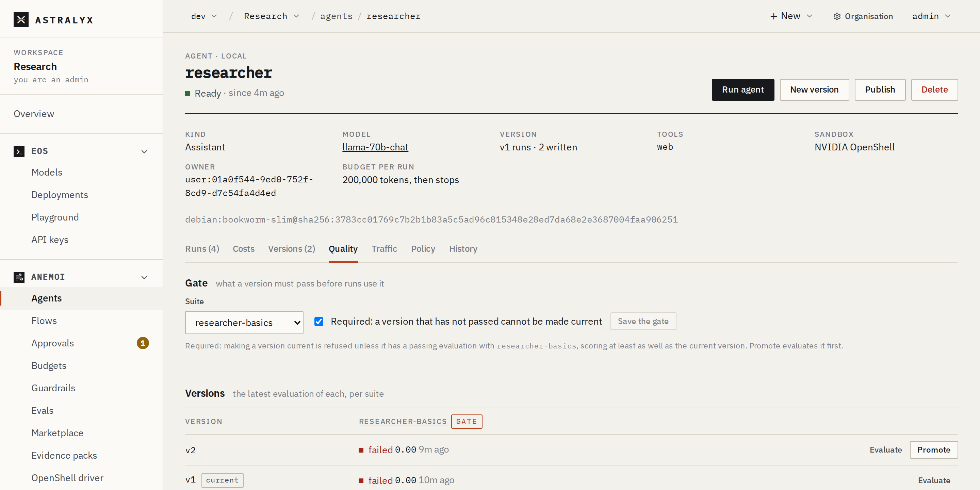Open the Research workspace breadcrumb dropdown

click(272, 16)
